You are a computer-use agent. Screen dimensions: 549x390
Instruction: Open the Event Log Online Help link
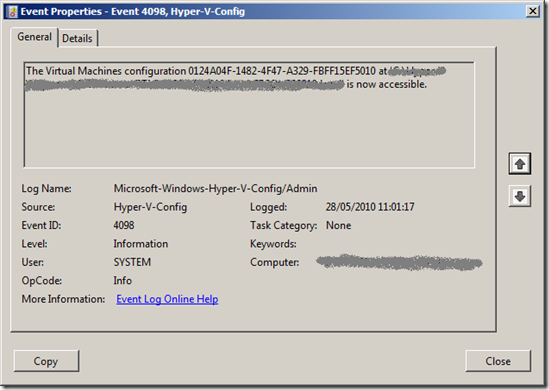(167, 299)
